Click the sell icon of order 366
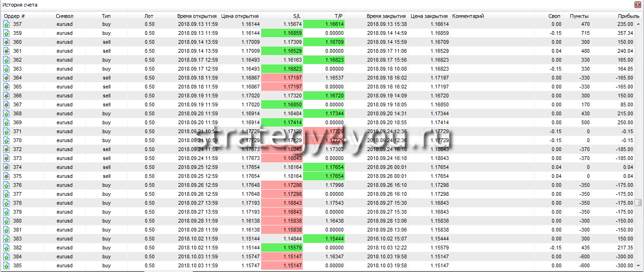The height and width of the screenshot is (272, 644). coord(7,96)
